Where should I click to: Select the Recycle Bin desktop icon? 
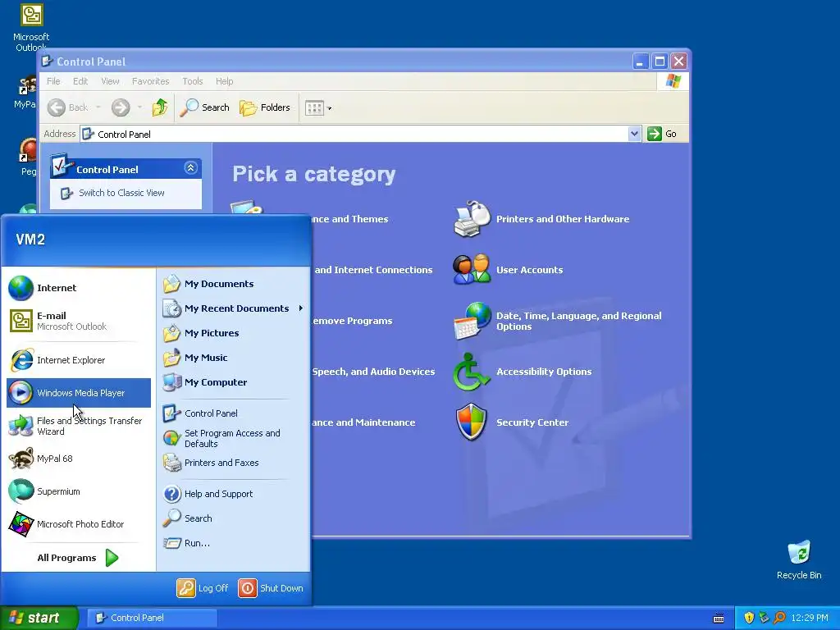(x=799, y=559)
